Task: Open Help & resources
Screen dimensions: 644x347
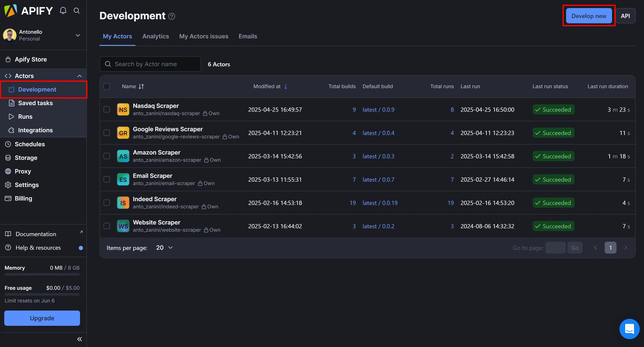Action: (x=43, y=248)
